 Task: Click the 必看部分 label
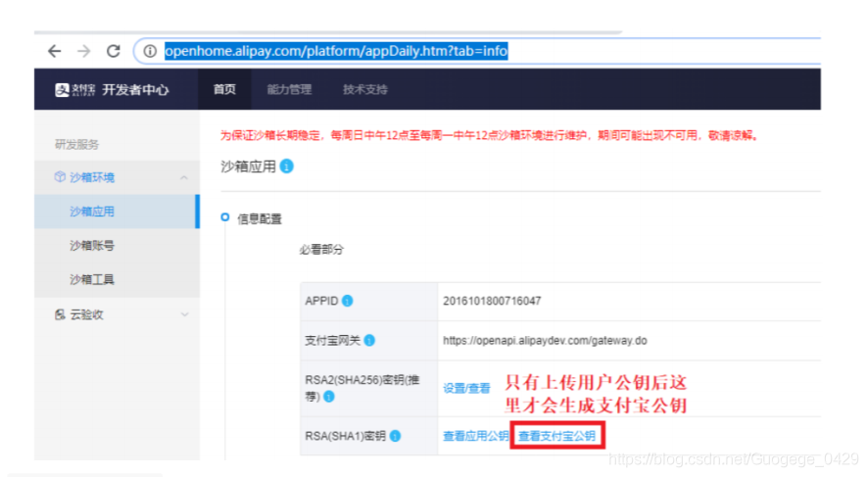pos(321,250)
